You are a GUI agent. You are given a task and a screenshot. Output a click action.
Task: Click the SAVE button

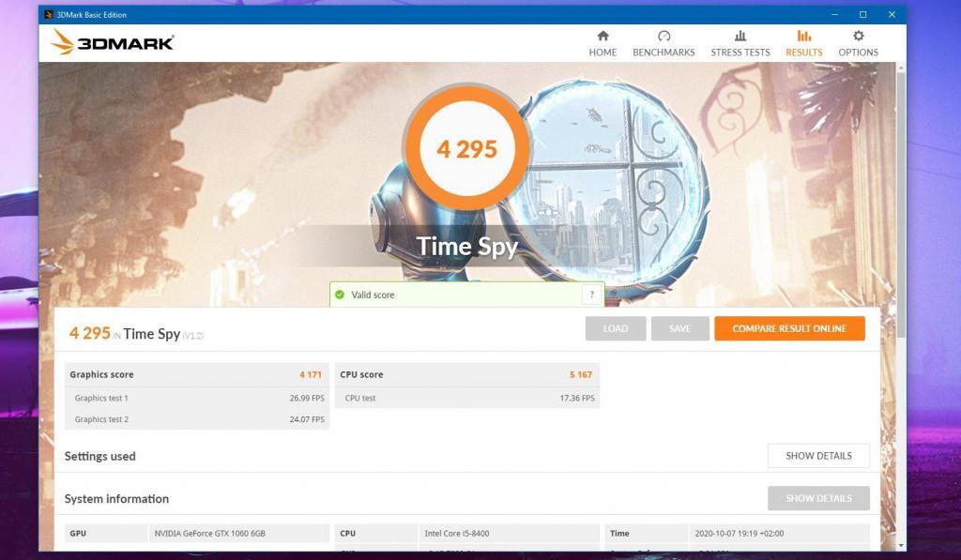pos(679,328)
